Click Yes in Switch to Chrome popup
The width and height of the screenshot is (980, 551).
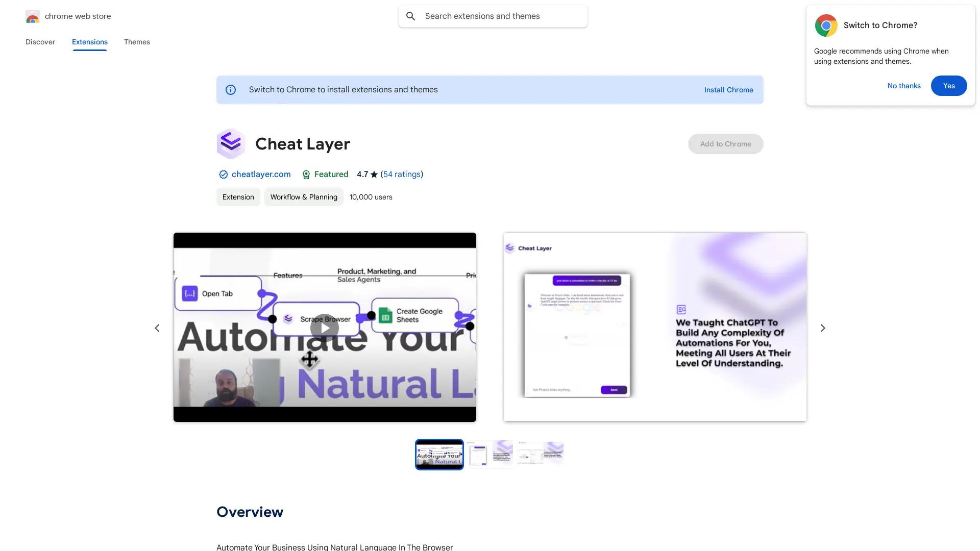pyautogui.click(x=949, y=86)
